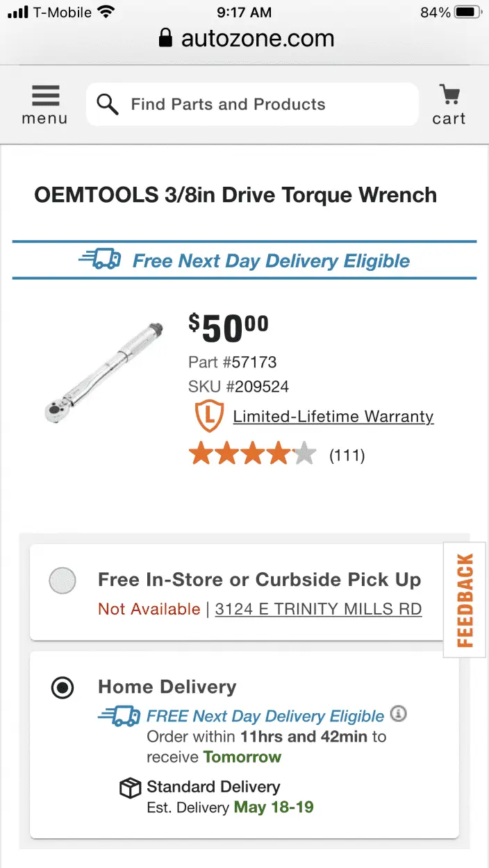Open the star rating reviews
489x868 pixels.
point(252,455)
